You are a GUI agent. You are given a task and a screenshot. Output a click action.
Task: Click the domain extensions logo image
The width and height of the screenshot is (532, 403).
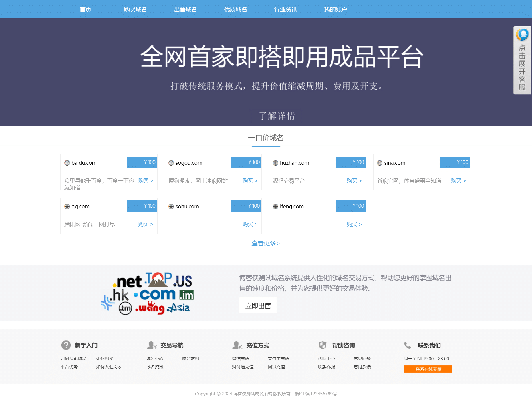click(148, 293)
